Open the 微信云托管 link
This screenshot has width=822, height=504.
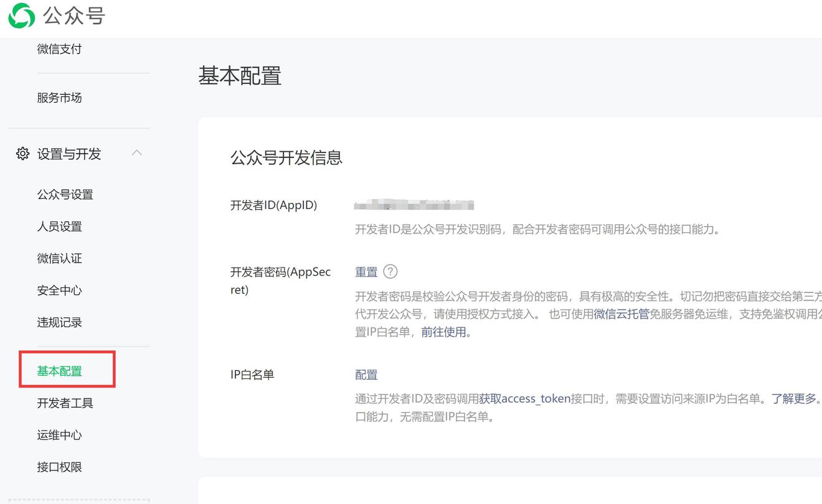click(621, 314)
